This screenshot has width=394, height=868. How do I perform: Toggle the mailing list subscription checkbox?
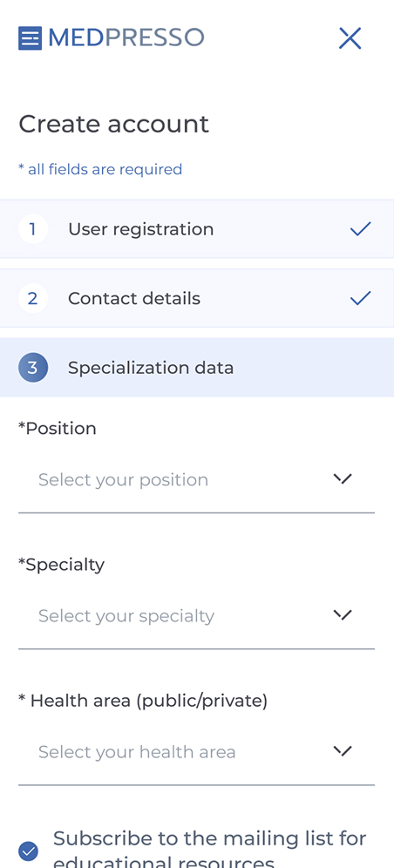click(x=28, y=851)
